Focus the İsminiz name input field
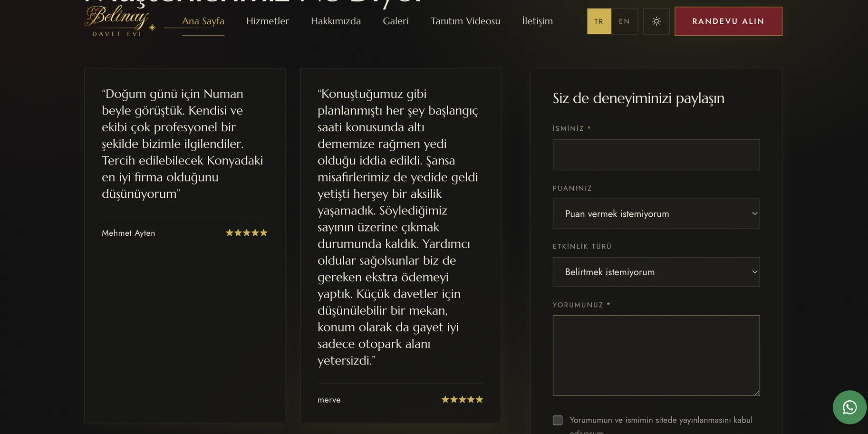Screen dimensions: 868x434 pos(656,154)
